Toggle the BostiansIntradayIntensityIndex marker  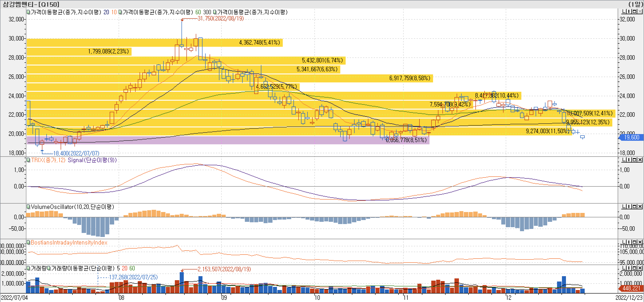pos(29,242)
